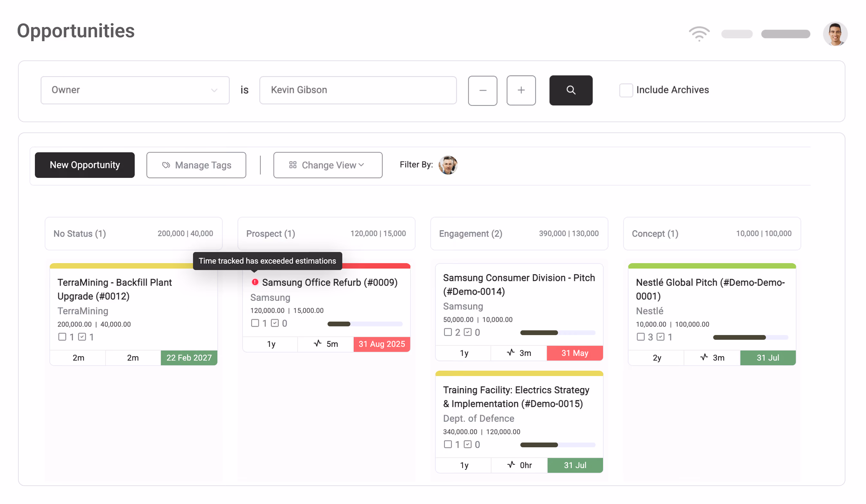Select the No Status (1) column header
Screen dimensions: 866x504
tap(133, 233)
